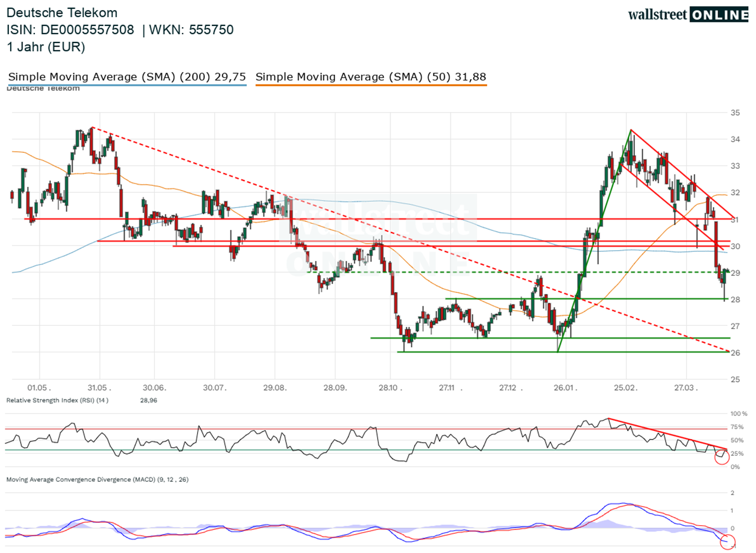Click the WKN number 555750
756x553 pixels.
(x=211, y=30)
